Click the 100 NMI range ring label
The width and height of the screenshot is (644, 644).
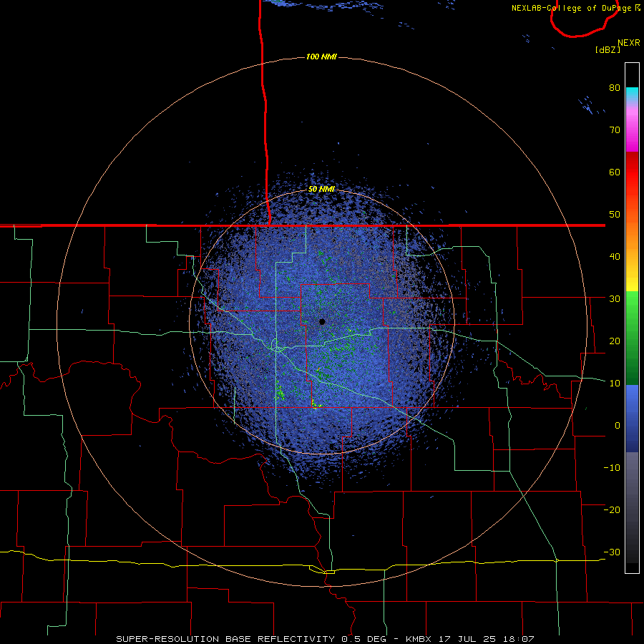[321, 57]
